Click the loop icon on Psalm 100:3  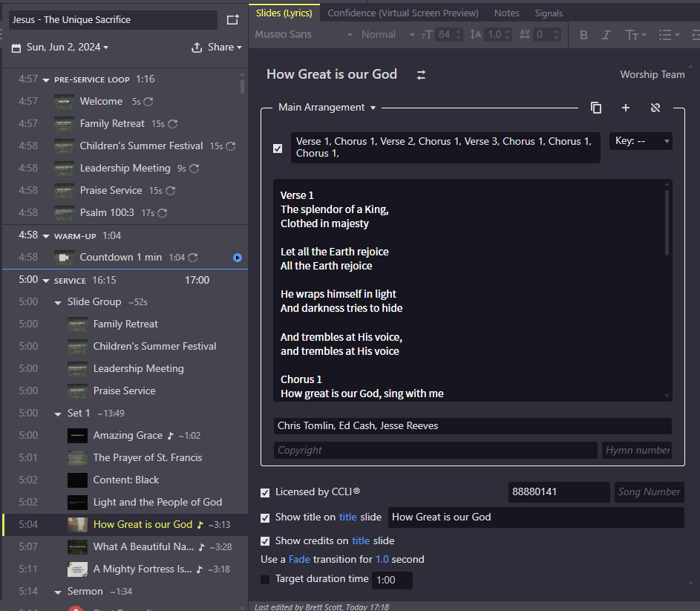tap(163, 213)
